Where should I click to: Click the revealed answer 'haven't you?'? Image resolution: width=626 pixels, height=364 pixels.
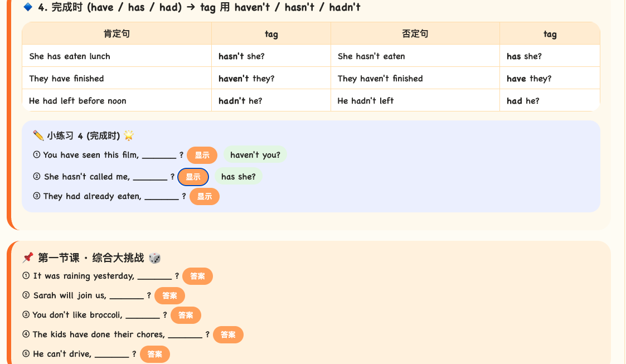pyautogui.click(x=255, y=155)
